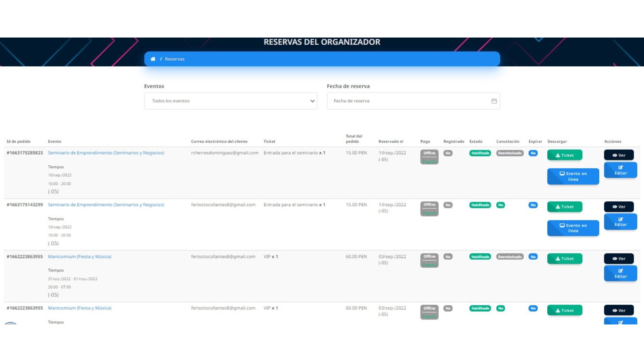
Task: Click the download Ticket icon for order #1663175285823
Action: pos(558,155)
